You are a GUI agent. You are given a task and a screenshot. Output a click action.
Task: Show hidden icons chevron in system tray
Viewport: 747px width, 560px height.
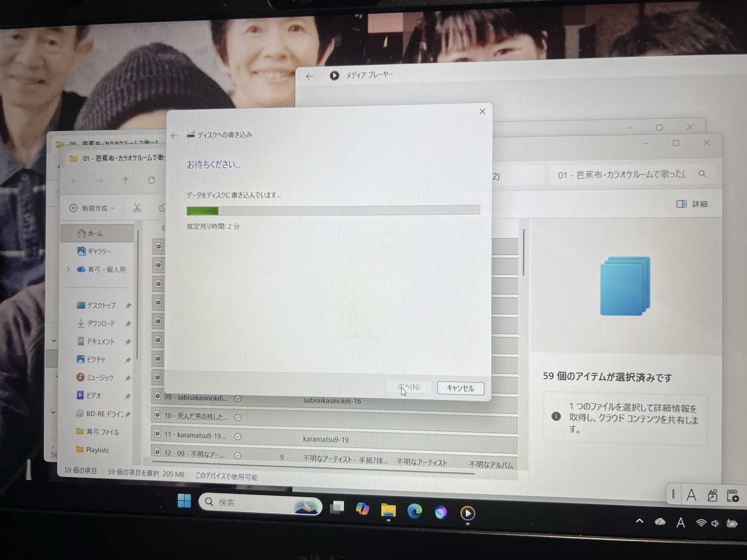(639, 521)
